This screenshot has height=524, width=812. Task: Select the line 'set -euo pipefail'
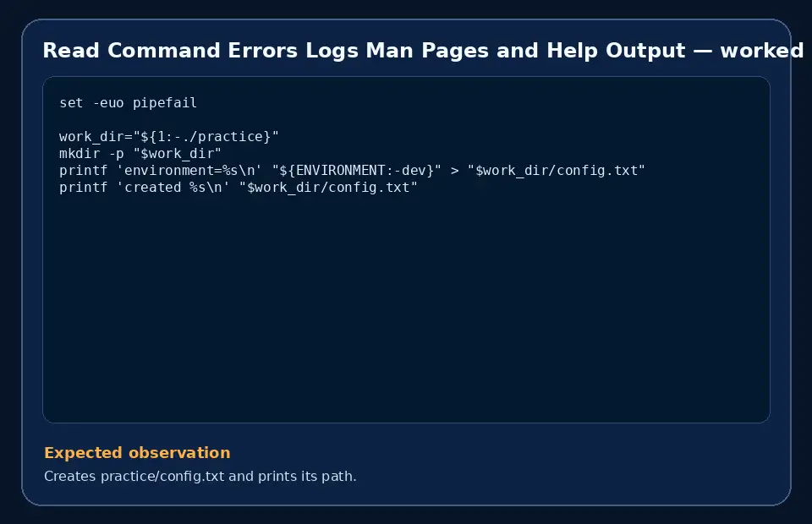pyautogui.click(x=128, y=103)
